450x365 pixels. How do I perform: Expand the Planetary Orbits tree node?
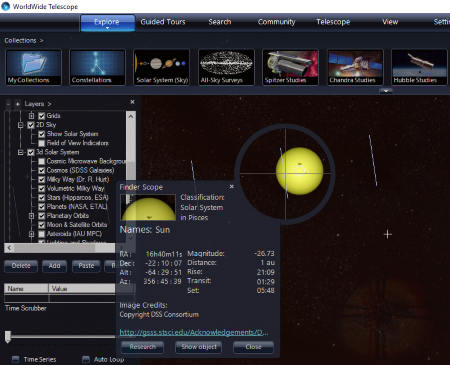point(31,216)
